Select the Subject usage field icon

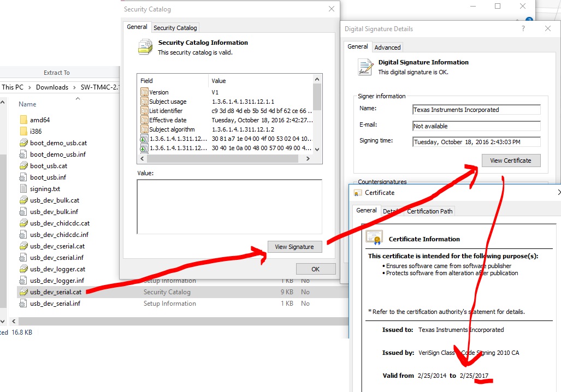pyautogui.click(x=144, y=101)
